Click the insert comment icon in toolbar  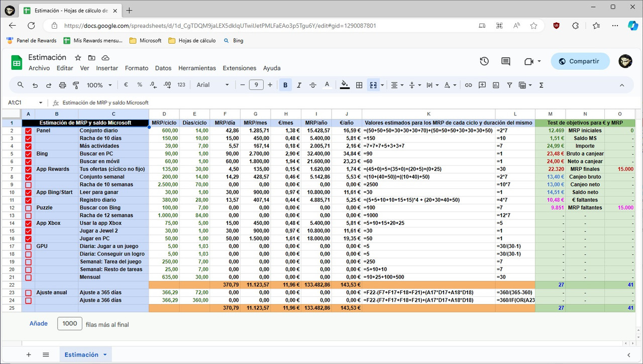[482, 85]
